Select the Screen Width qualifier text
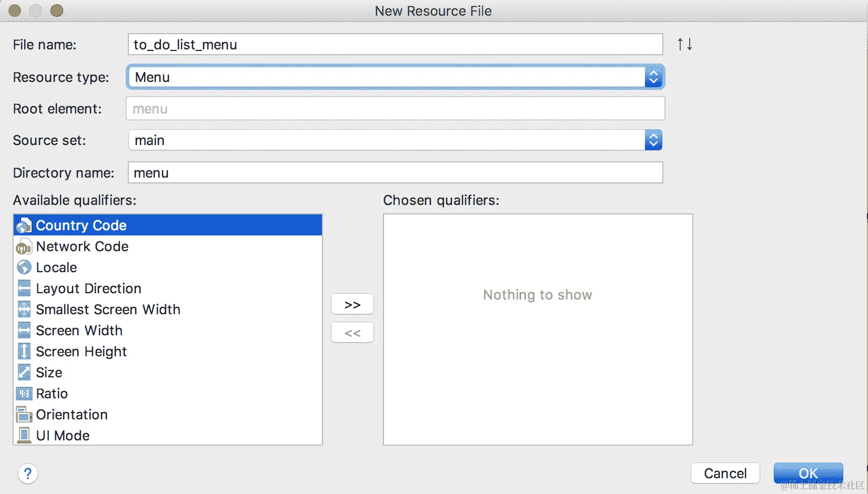 (x=79, y=331)
